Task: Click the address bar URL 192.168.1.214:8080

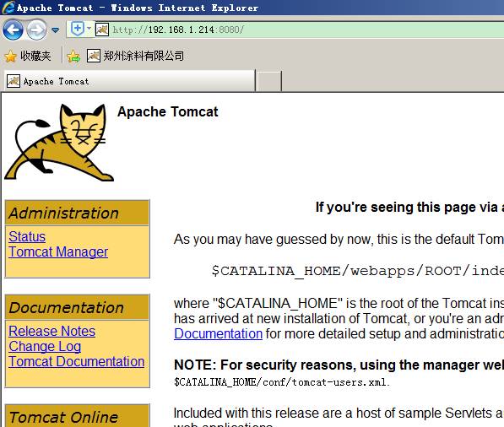Action: coord(178,30)
